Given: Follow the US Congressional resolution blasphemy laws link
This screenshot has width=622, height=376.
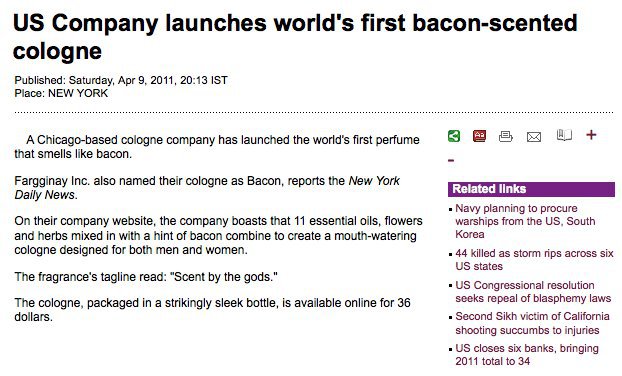Looking at the screenshot, I should pyautogui.click(x=533, y=292).
